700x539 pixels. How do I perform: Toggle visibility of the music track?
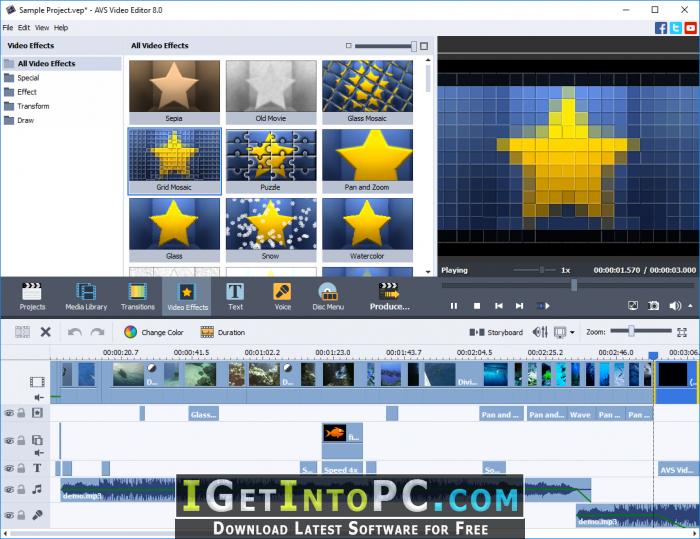pyautogui.click(x=9, y=490)
